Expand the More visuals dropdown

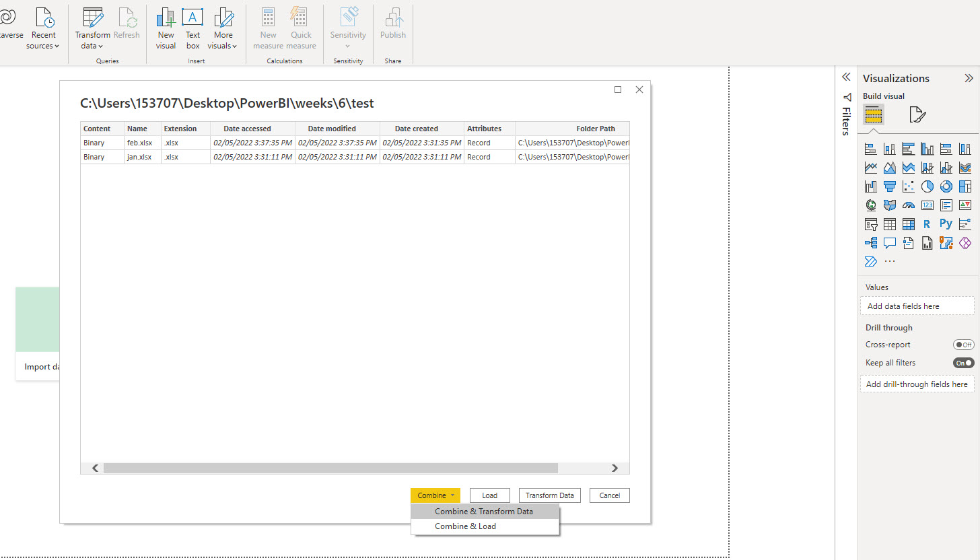click(x=223, y=29)
